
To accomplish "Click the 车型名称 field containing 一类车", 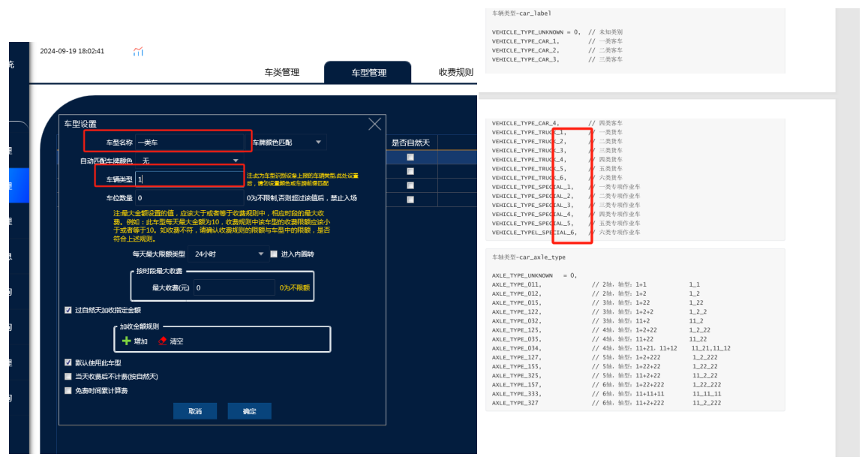I will click(189, 143).
